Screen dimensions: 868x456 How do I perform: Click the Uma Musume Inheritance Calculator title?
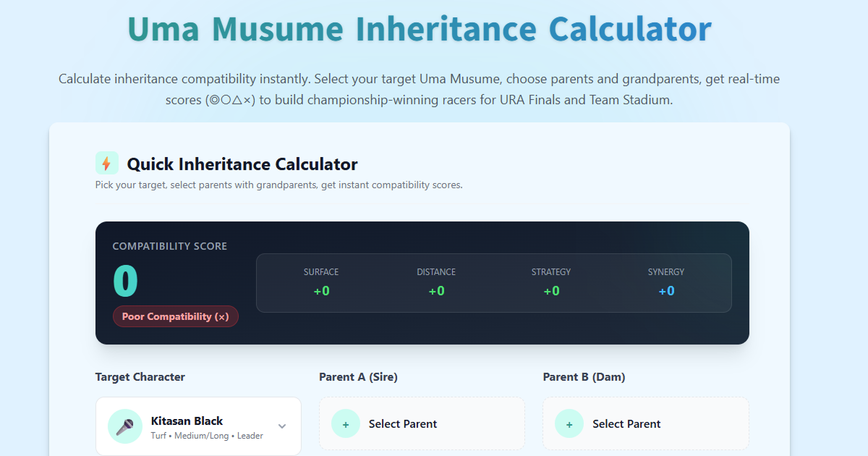point(420,29)
